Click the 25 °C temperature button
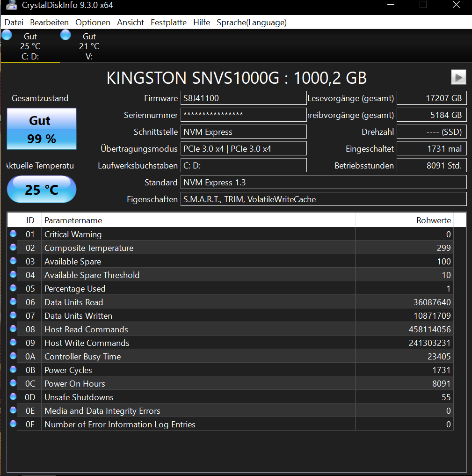Screen dimensions: 472x476 click(42, 190)
